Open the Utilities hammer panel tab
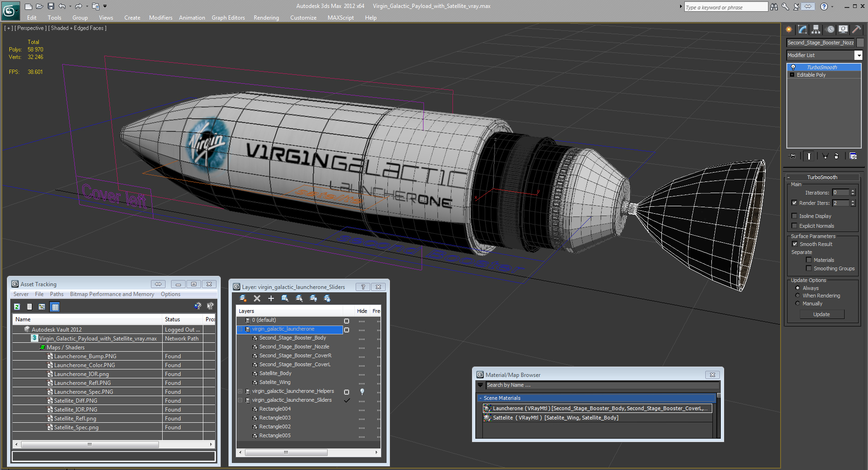This screenshot has height=470, width=868. (x=857, y=29)
